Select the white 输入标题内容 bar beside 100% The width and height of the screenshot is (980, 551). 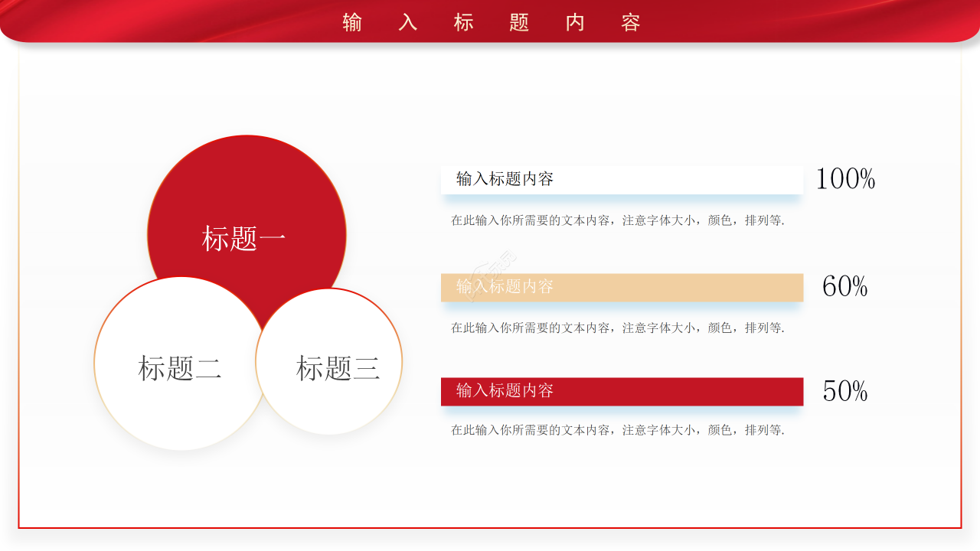tap(622, 180)
